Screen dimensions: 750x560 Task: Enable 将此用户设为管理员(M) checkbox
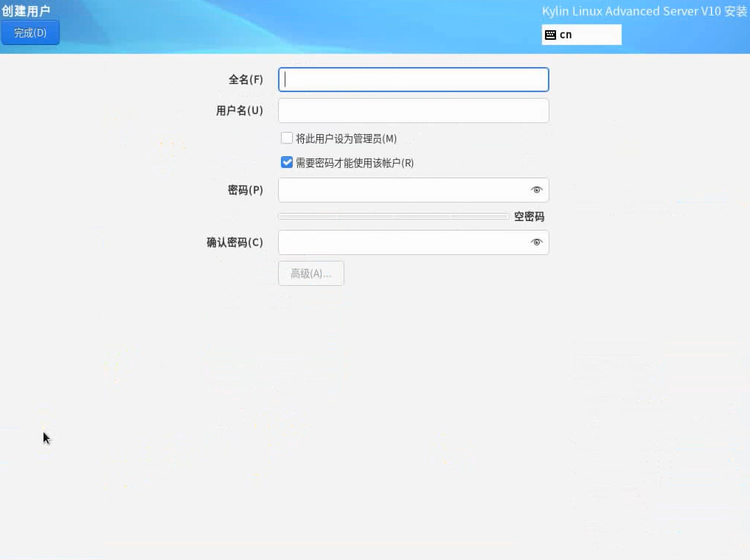click(287, 138)
